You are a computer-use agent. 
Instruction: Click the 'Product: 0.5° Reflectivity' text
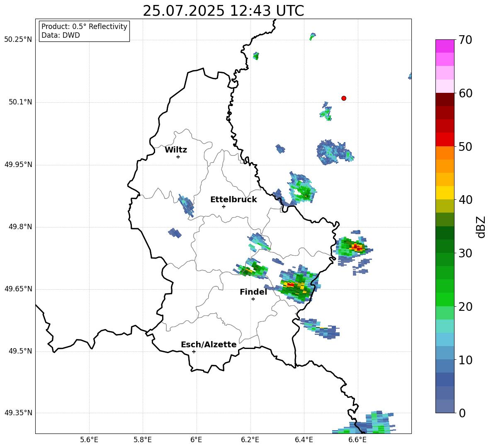point(84,26)
